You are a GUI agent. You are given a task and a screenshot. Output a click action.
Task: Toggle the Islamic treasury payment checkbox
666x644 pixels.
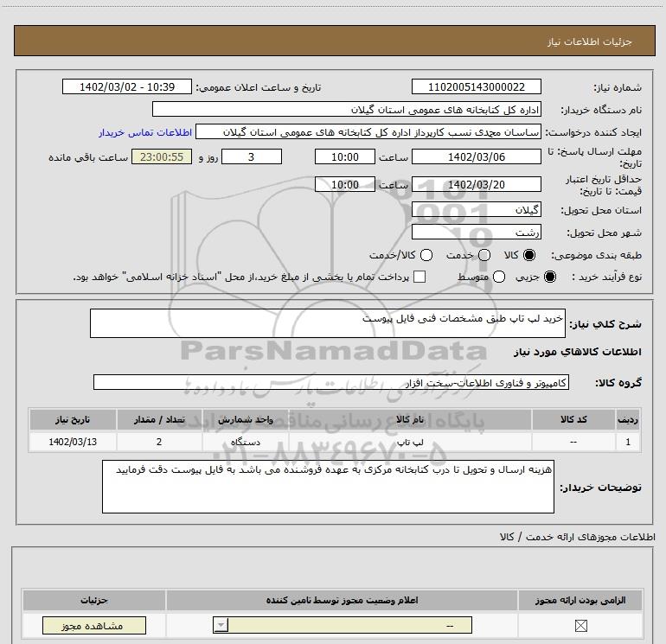[419, 277]
